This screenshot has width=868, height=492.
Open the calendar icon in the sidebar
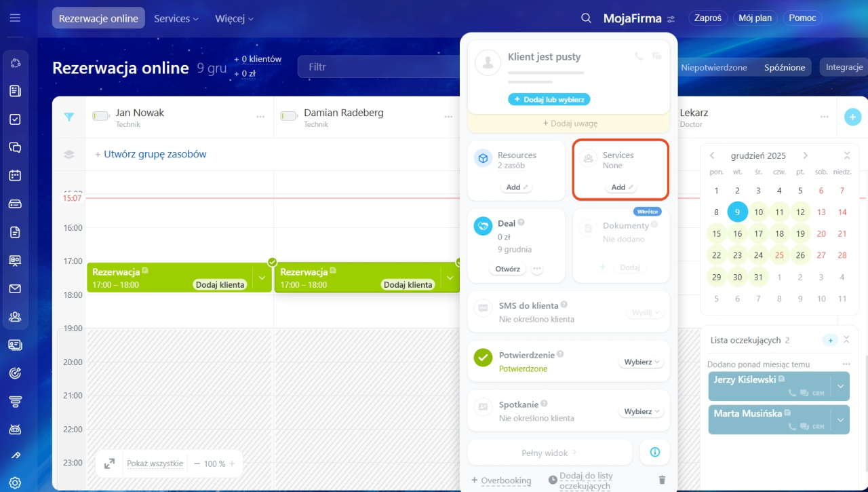[15, 176]
